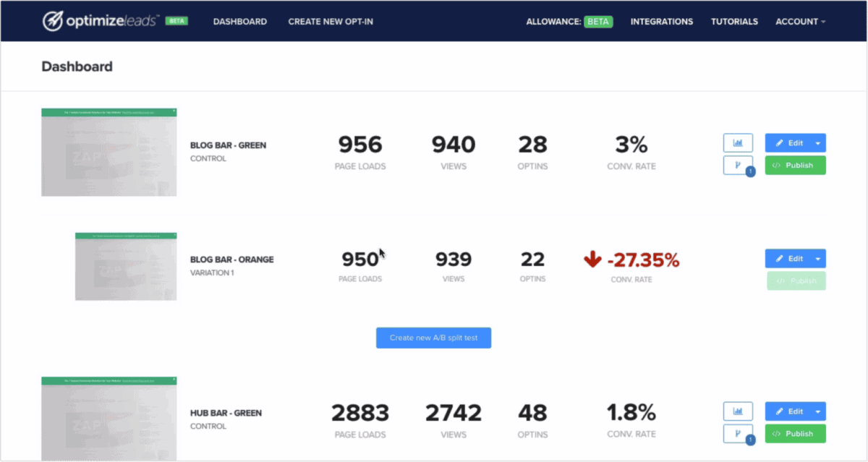Expand Edit dropdown arrow for Blog Bar - Green

tap(818, 143)
